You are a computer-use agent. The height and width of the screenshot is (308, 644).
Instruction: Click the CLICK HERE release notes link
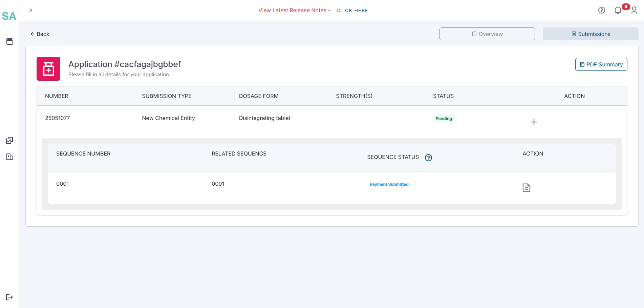click(352, 11)
